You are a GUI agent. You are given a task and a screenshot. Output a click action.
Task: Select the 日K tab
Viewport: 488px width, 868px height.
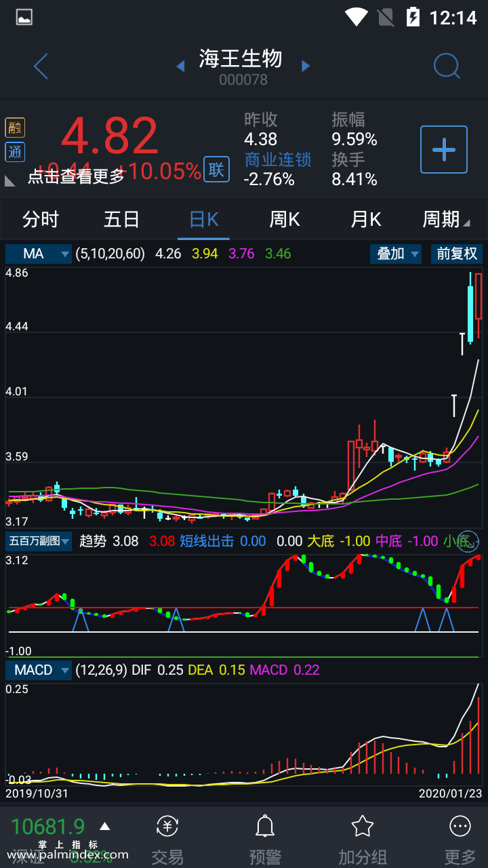tap(203, 219)
